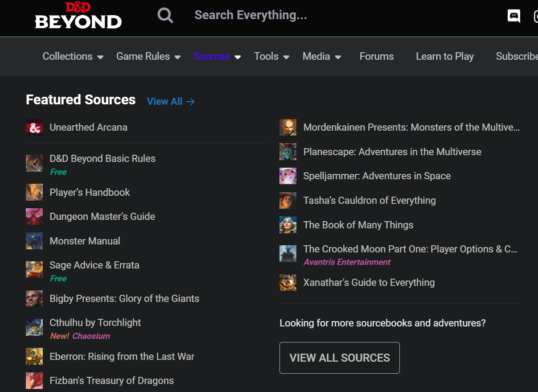Viewport: 538px width, 392px height.
Task: Open the Collections menu
Action: [67, 56]
